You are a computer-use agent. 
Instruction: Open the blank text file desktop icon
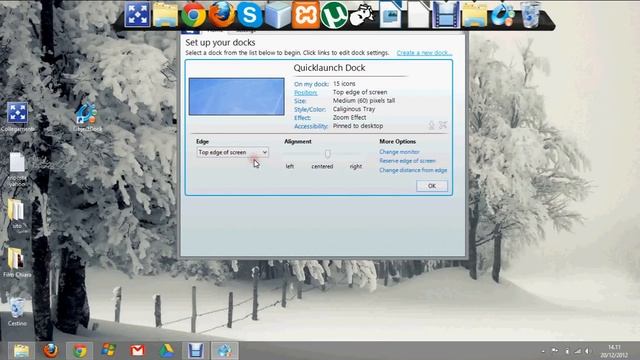[x=17, y=169]
